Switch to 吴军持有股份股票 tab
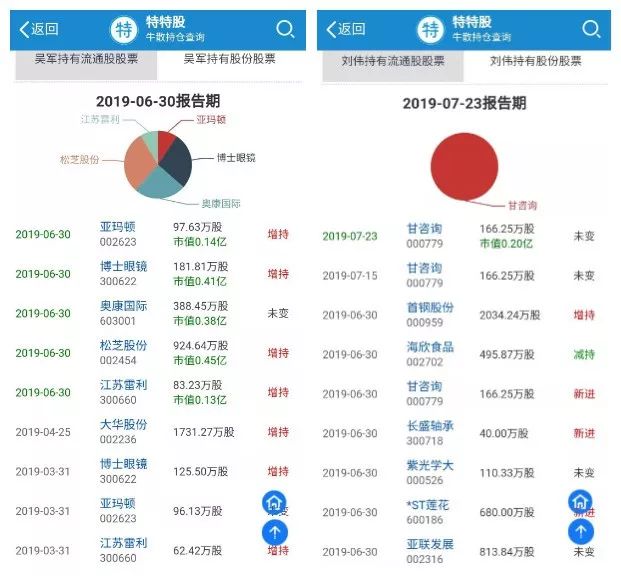 click(x=230, y=59)
